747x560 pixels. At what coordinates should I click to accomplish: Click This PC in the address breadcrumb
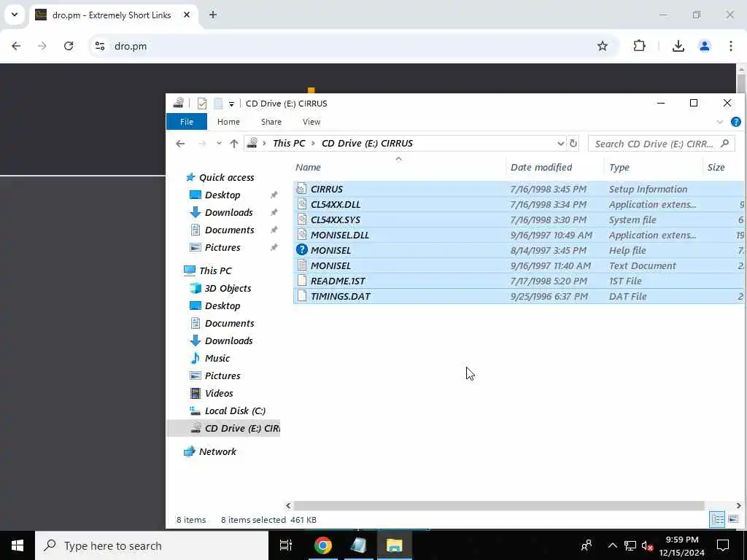tap(289, 144)
